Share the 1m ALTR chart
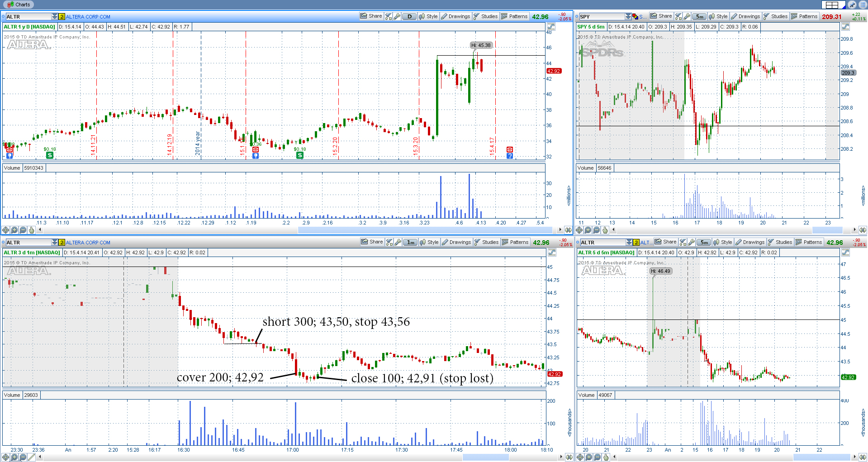Viewport: 868px width, 462px height. click(372, 242)
